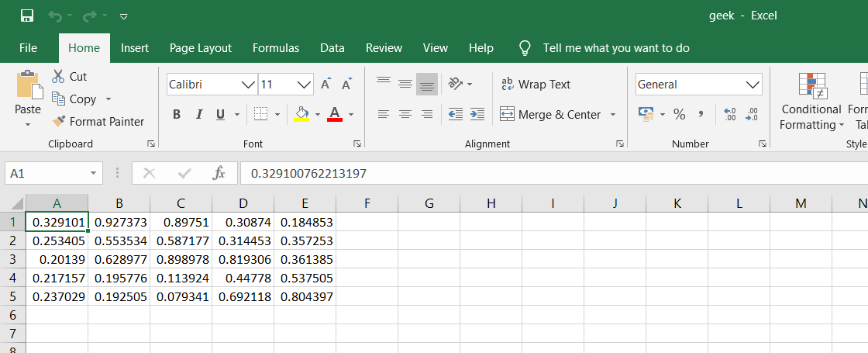Click the Increase Indent icon
Screen dimensions: 868x353
477,115
